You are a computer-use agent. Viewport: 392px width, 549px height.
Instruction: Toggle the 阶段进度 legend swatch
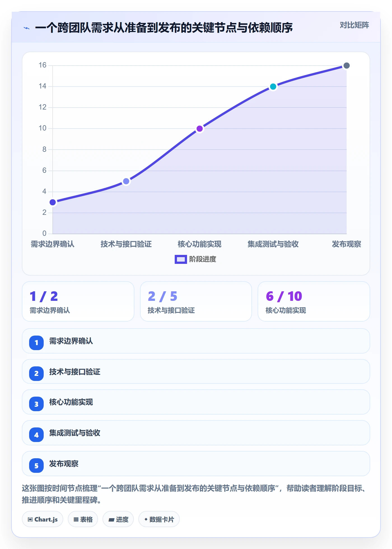click(x=181, y=259)
